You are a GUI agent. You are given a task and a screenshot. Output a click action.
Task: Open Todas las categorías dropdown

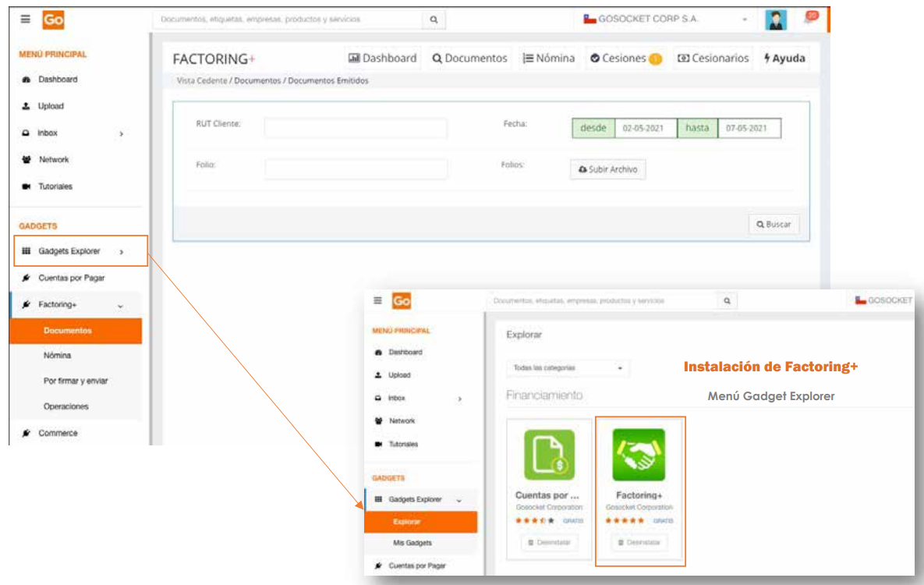[567, 368]
